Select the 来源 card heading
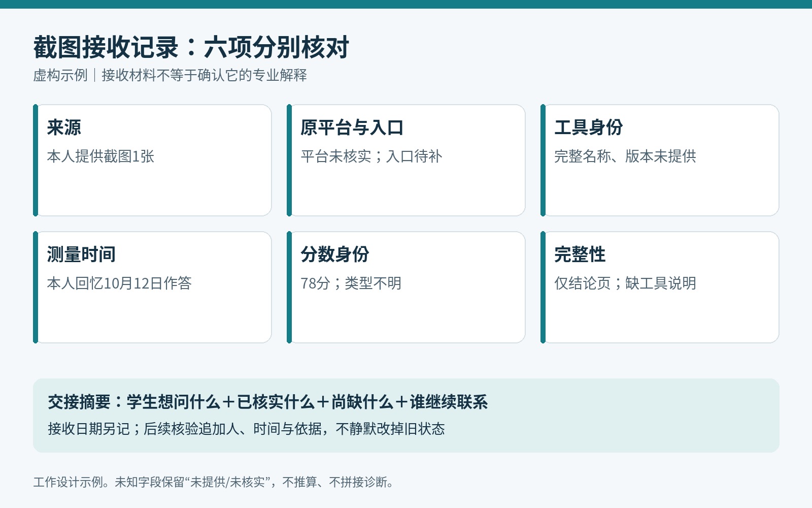This screenshot has height=508, width=812. [64, 128]
